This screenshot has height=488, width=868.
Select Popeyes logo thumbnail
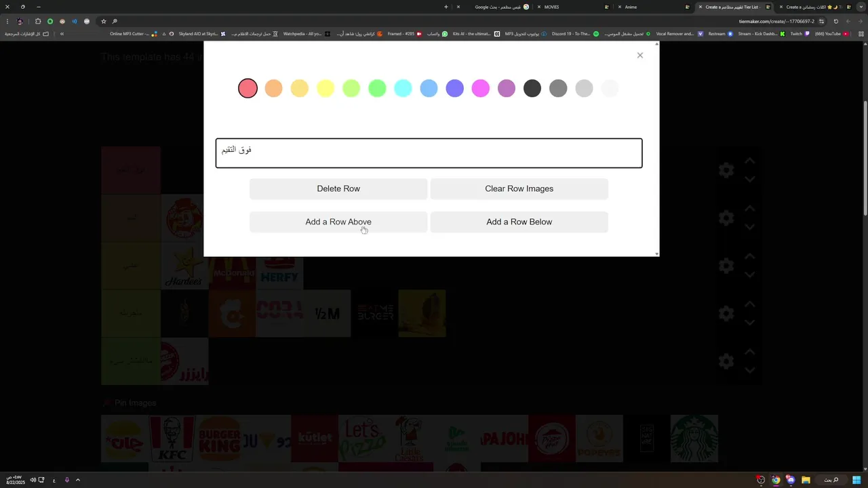[x=599, y=439]
